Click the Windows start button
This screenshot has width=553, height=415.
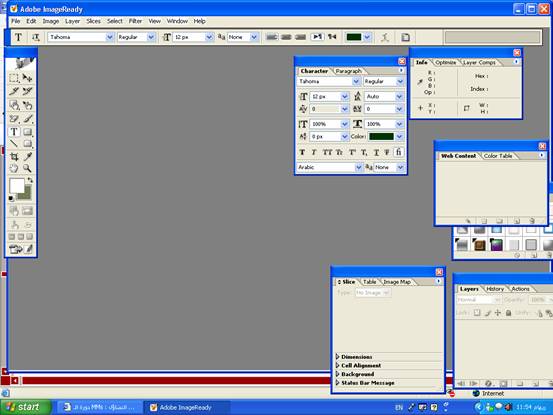point(26,407)
